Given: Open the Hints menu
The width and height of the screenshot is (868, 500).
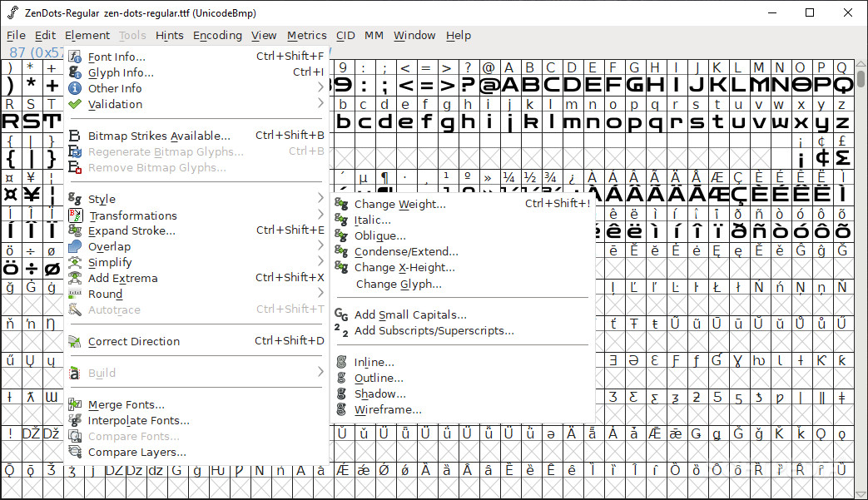Looking at the screenshot, I should 170,36.
